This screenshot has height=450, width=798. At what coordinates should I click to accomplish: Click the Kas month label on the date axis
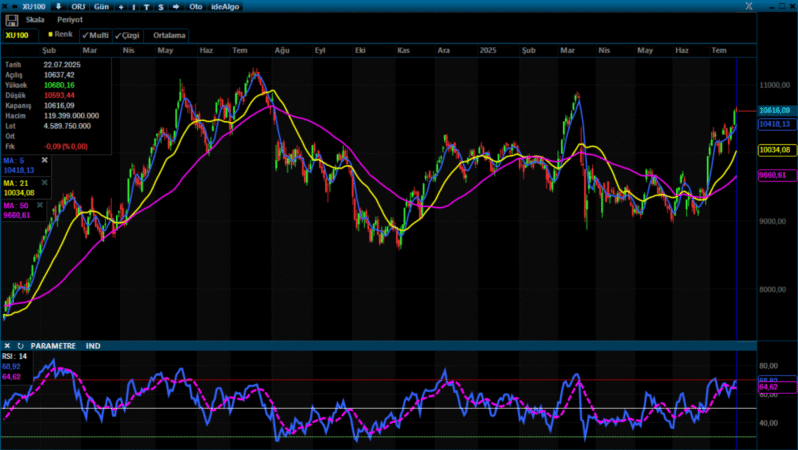coord(404,50)
